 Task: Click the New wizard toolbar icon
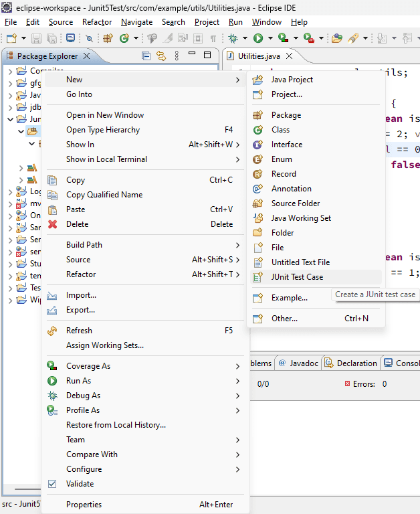click(12, 38)
